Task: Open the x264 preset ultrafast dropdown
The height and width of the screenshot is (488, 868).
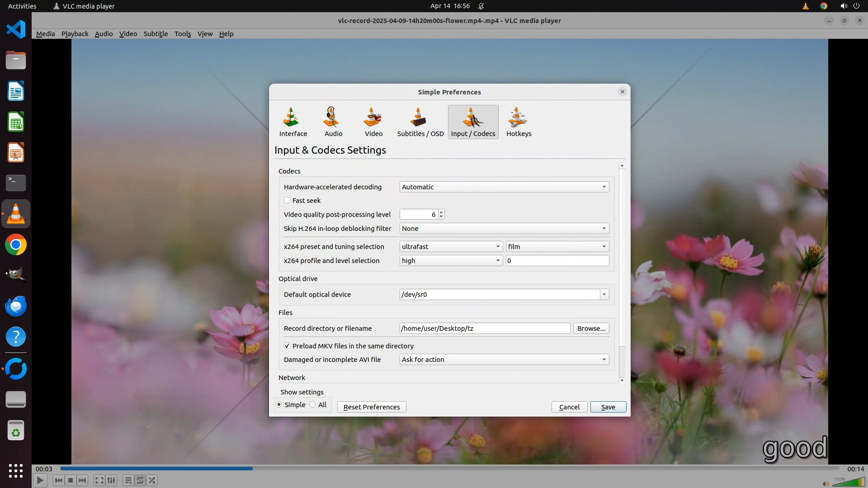Action: [x=451, y=246]
